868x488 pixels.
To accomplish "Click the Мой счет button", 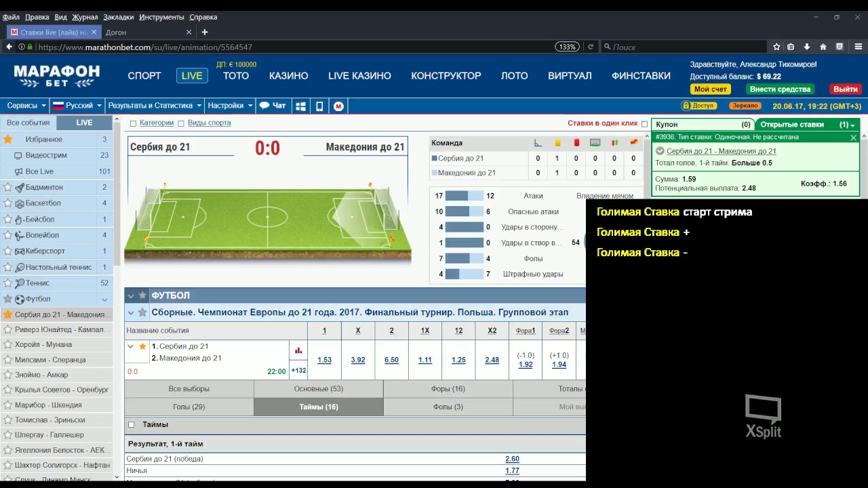I will [710, 89].
